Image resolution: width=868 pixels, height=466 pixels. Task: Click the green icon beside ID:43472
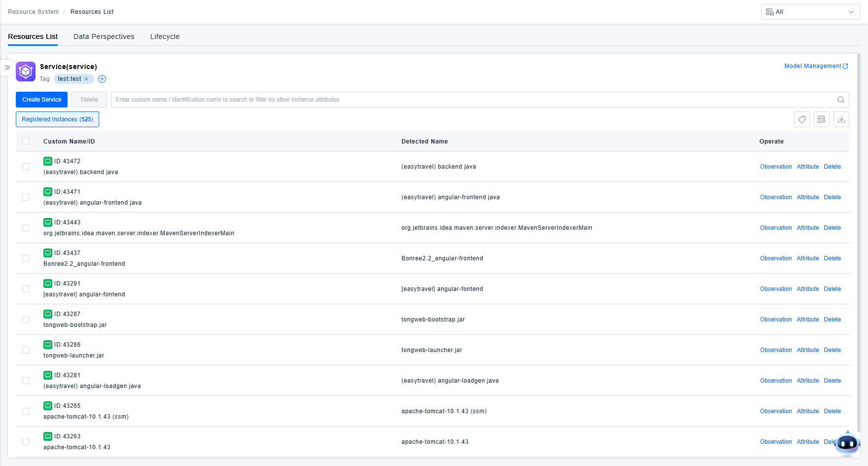click(x=48, y=161)
